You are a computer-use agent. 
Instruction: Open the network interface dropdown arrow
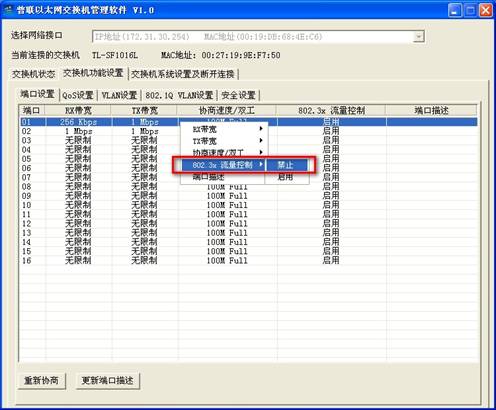[x=418, y=36]
